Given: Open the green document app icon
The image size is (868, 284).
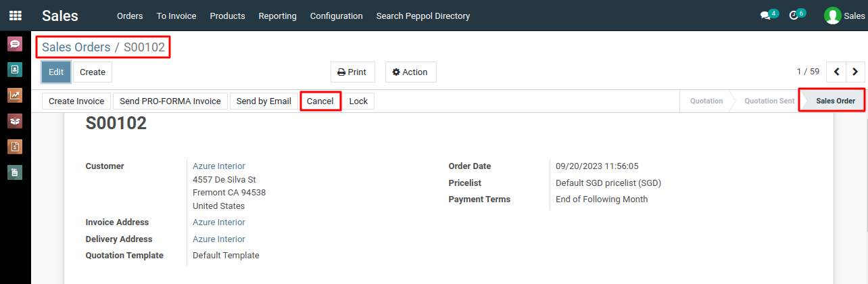Looking at the screenshot, I should tap(15, 172).
